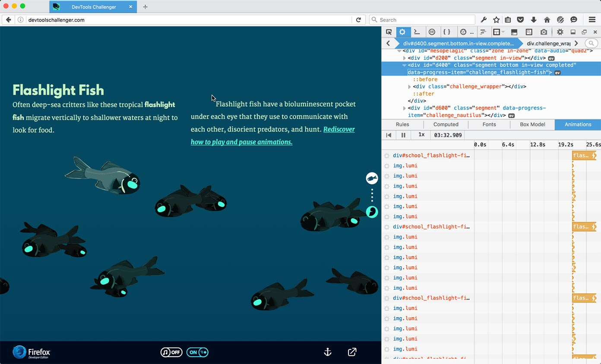The height and width of the screenshot is (364, 601).
Task: Open the Box Model tab
Action: tap(532, 124)
